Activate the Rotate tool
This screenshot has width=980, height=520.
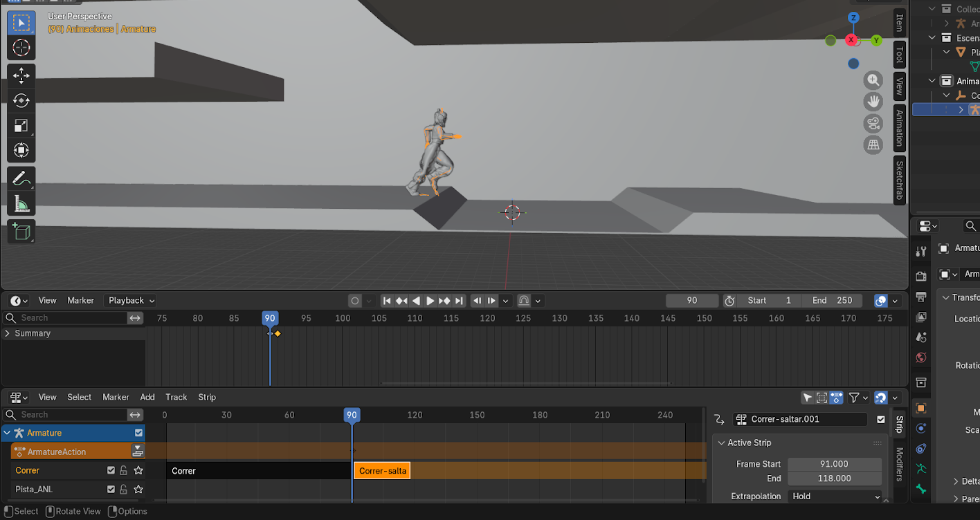(x=21, y=100)
